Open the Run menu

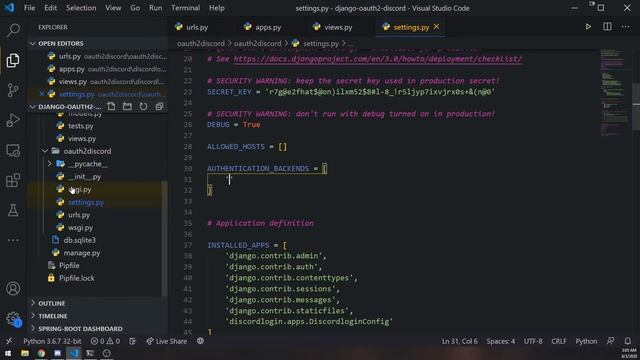coord(156,8)
